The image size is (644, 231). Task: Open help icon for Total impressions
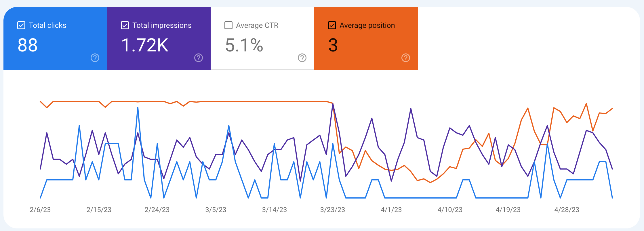coord(199,58)
